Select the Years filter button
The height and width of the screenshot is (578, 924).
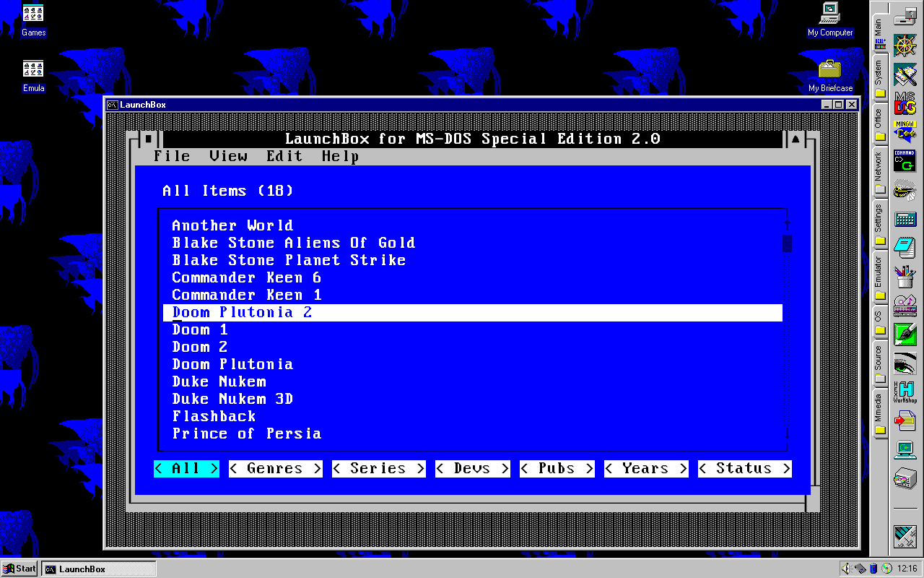[646, 469]
